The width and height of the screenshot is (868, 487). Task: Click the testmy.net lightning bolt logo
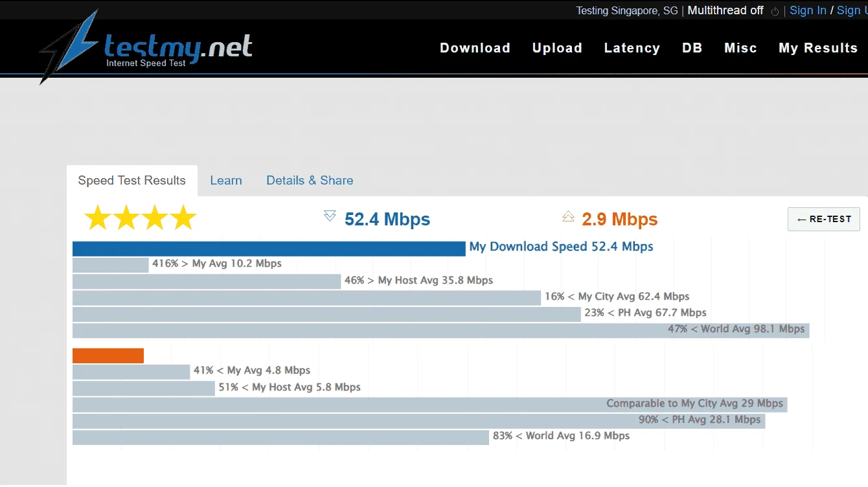click(69, 47)
